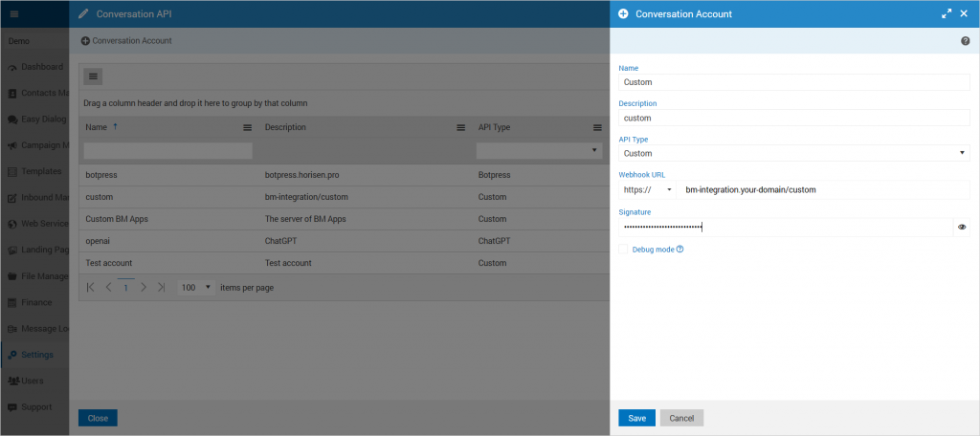Expand the Conversation Account panel to fullscreen
This screenshot has height=436, width=980.
coord(947,14)
